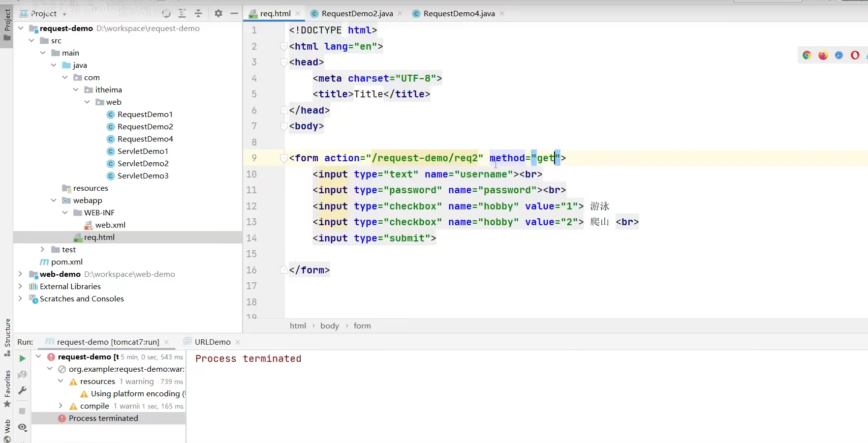
Task: Click on line 14 submit input code
Action: click(x=374, y=238)
